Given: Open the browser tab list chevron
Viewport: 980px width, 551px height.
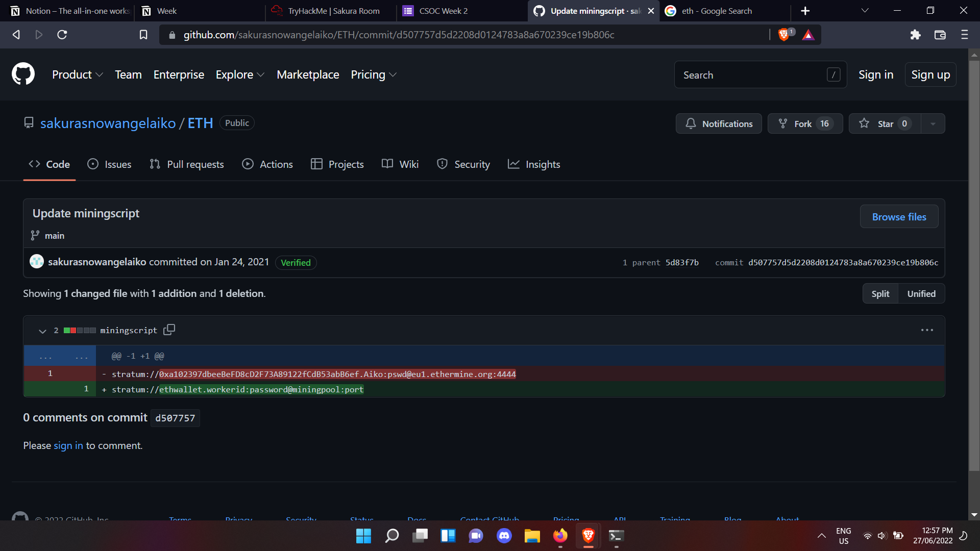Looking at the screenshot, I should point(865,11).
